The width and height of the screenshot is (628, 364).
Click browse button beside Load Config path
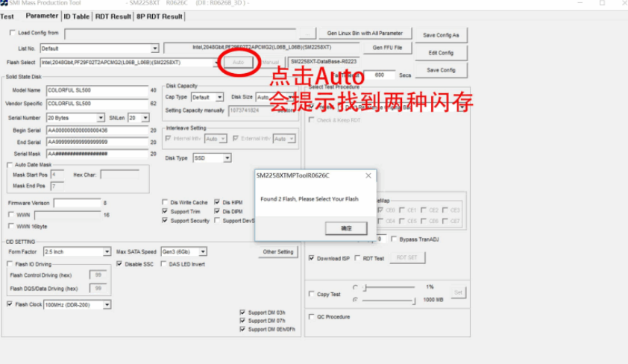pos(307,34)
